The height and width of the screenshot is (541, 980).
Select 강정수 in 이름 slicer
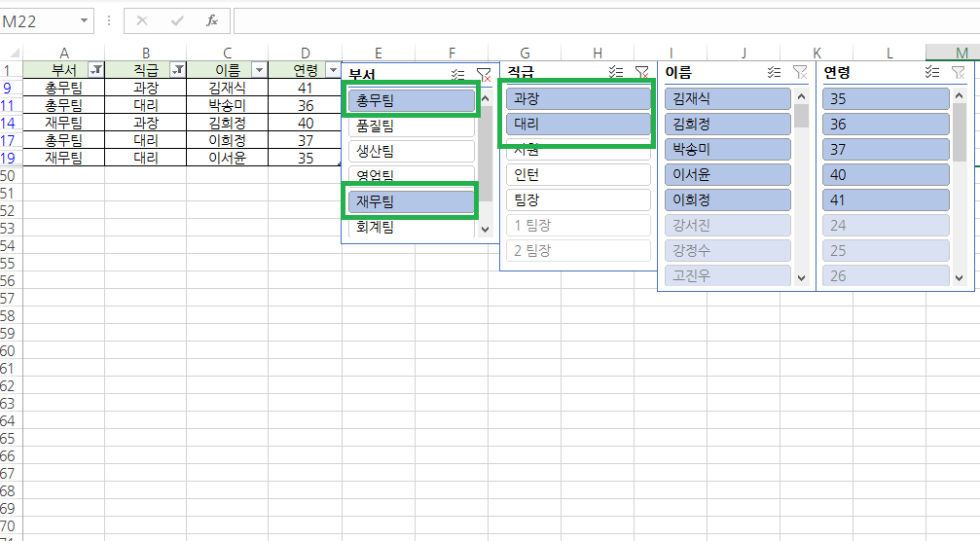[x=728, y=250]
